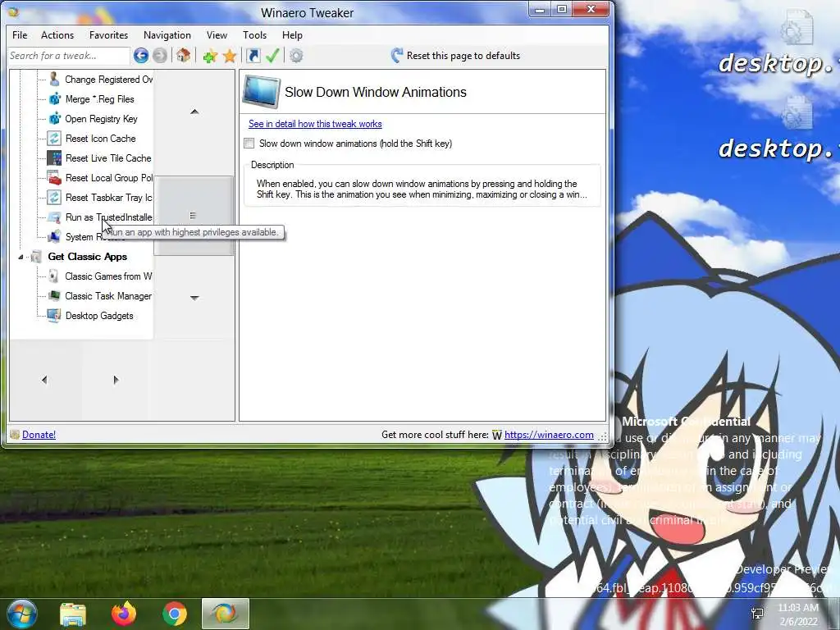
Task: Open the Navigation menu
Action: click(167, 34)
